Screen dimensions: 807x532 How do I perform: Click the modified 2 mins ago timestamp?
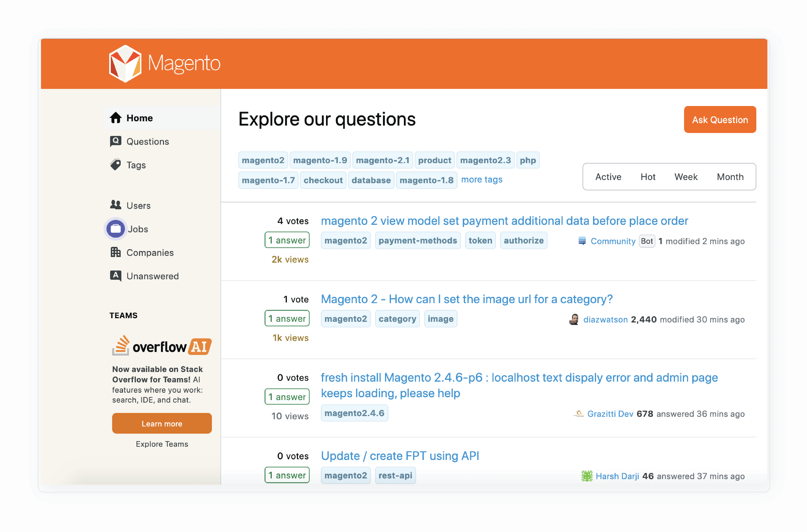click(705, 241)
